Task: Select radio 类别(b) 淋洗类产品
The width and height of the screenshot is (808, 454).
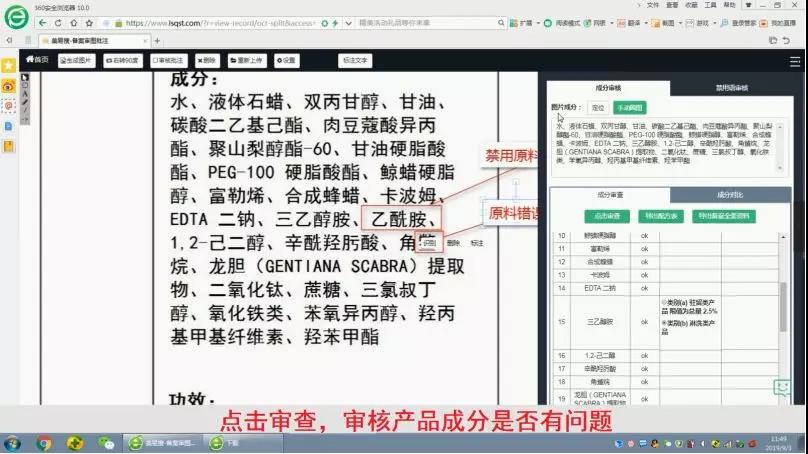Action: 664,323
